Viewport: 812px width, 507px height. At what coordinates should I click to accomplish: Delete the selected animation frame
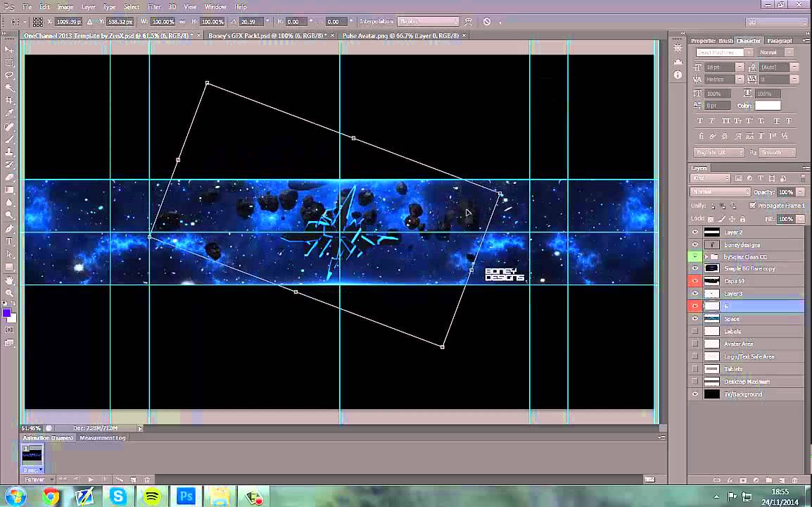pyautogui.click(x=147, y=480)
